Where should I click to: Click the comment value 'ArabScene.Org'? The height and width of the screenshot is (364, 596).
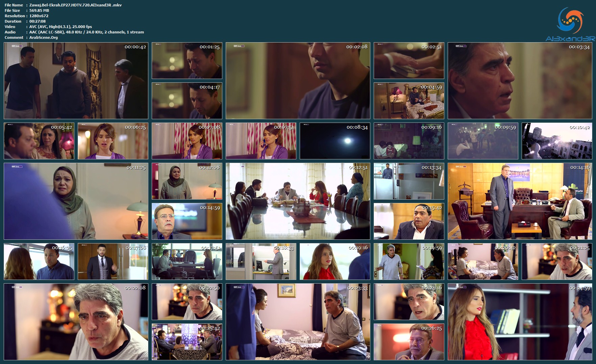(x=44, y=37)
